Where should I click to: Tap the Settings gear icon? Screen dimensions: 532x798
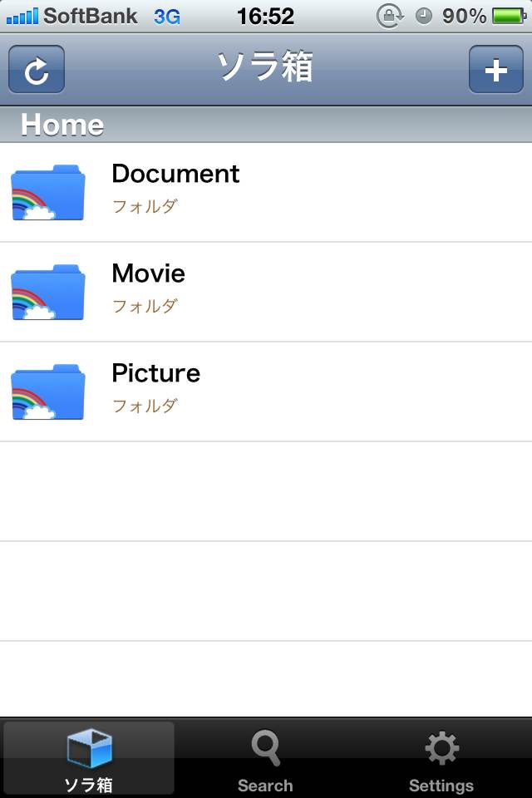click(441, 746)
